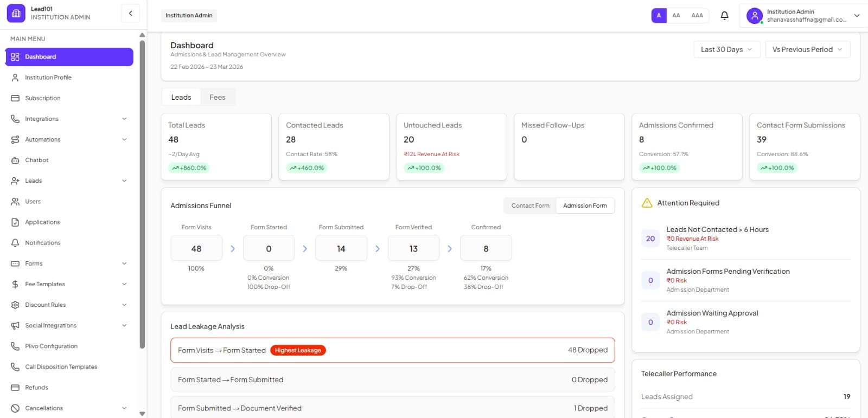This screenshot has height=418, width=868.
Task: Click the Applications document icon
Action: click(x=15, y=222)
